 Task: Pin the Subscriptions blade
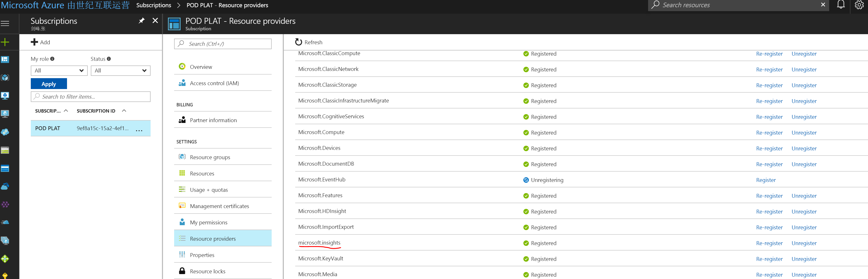pos(142,21)
